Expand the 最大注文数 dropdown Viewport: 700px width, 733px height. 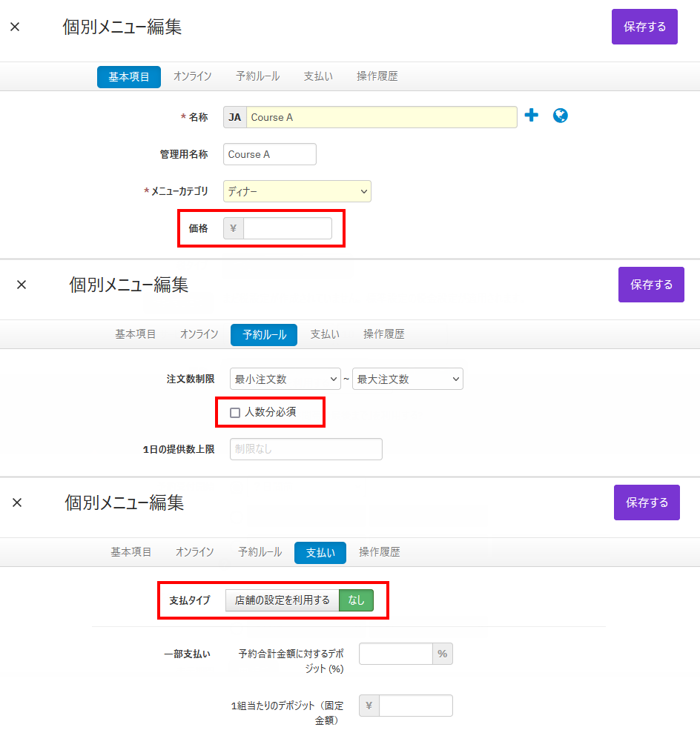tap(407, 379)
